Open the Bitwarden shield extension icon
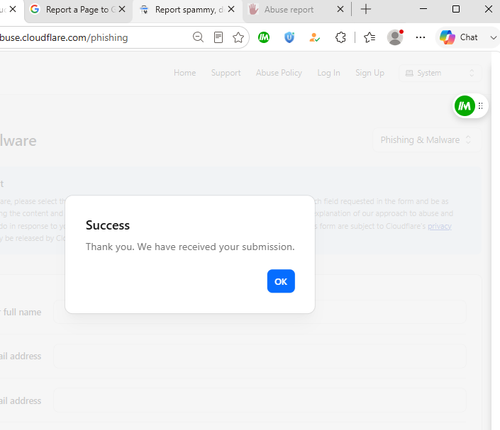 coord(289,37)
